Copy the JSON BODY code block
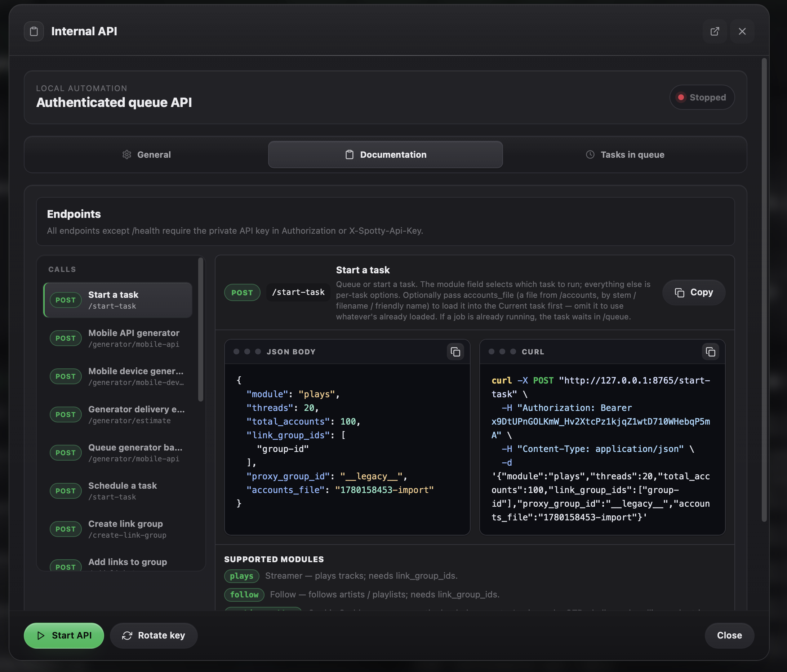Viewport: 787px width, 672px height. (455, 352)
